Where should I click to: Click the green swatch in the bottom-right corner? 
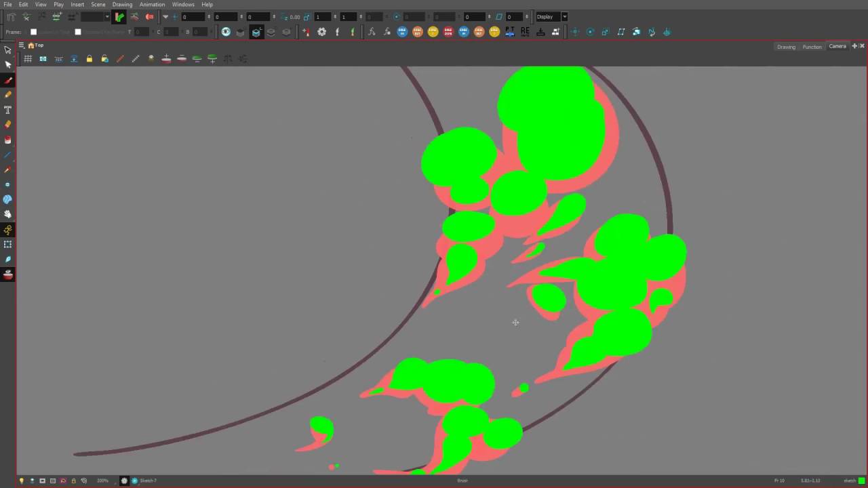(862, 481)
